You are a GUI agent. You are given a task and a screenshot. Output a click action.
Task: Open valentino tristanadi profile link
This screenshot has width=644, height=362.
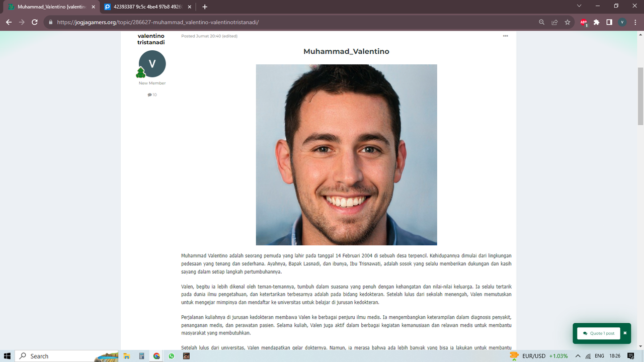click(151, 39)
